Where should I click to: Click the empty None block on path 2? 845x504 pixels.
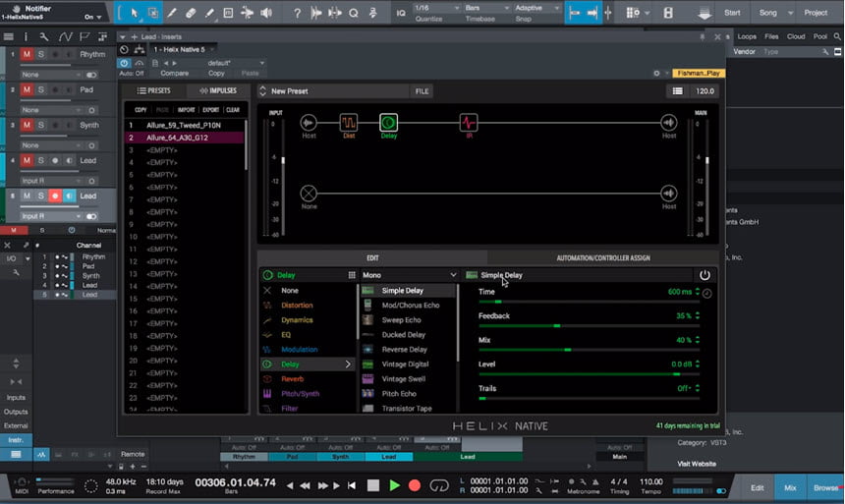(x=309, y=193)
